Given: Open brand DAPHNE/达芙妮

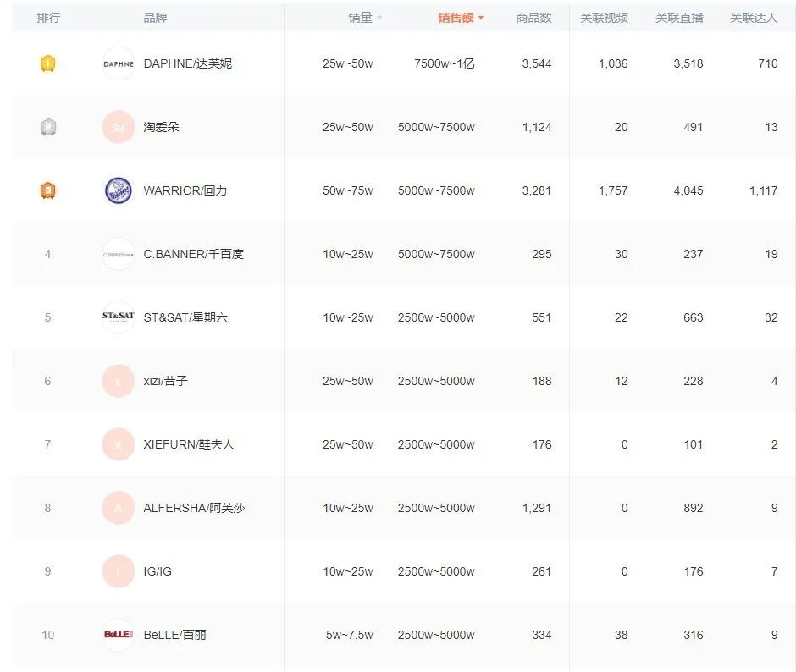Looking at the screenshot, I should pos(188,63).
